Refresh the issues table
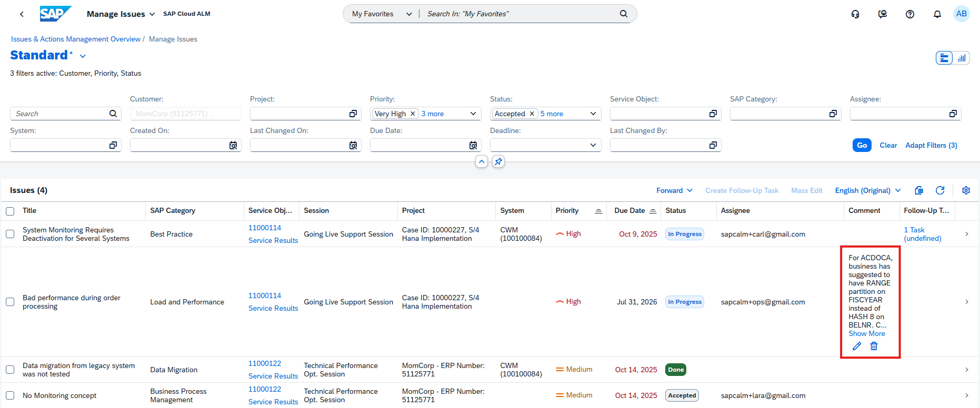Image resolution: width=980 pixels, height=408 pixels. point(940,190)
